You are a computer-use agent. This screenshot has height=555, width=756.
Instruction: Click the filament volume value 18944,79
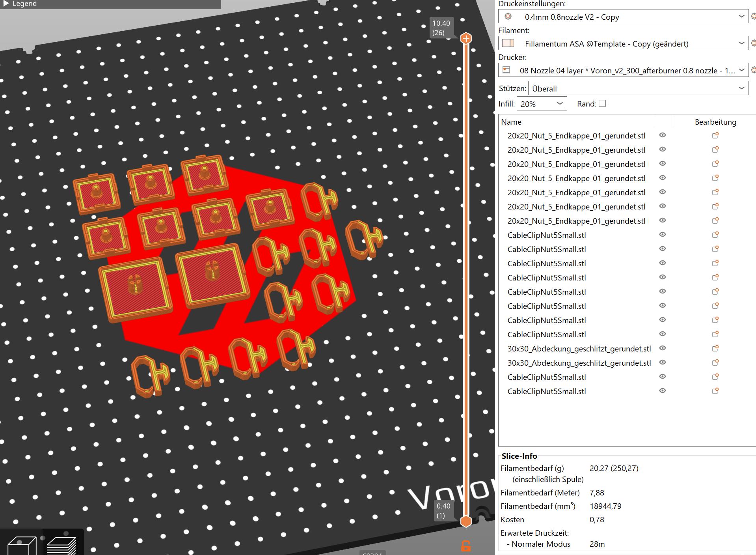coord(605,506)
